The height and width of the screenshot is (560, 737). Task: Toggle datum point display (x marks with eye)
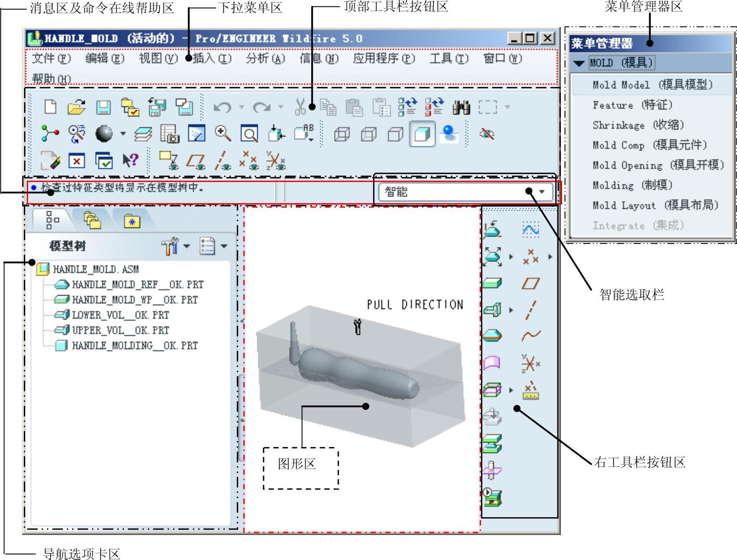click(x=249, y=161)
